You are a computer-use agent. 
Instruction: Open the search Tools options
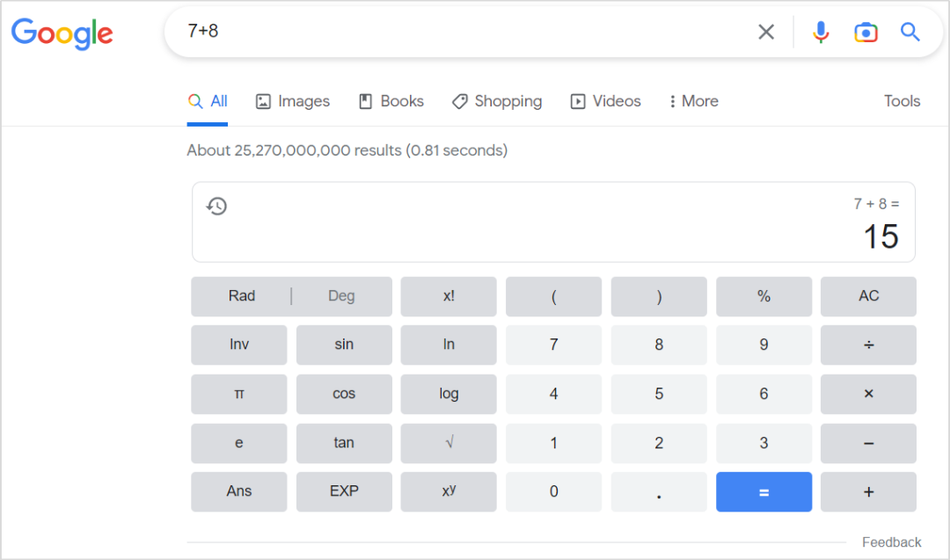(902, 101)
